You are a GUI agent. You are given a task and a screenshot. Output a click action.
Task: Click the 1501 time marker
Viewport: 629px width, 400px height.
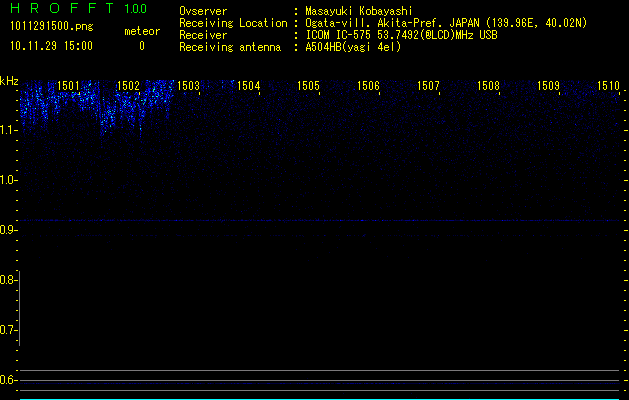point(68,86)
